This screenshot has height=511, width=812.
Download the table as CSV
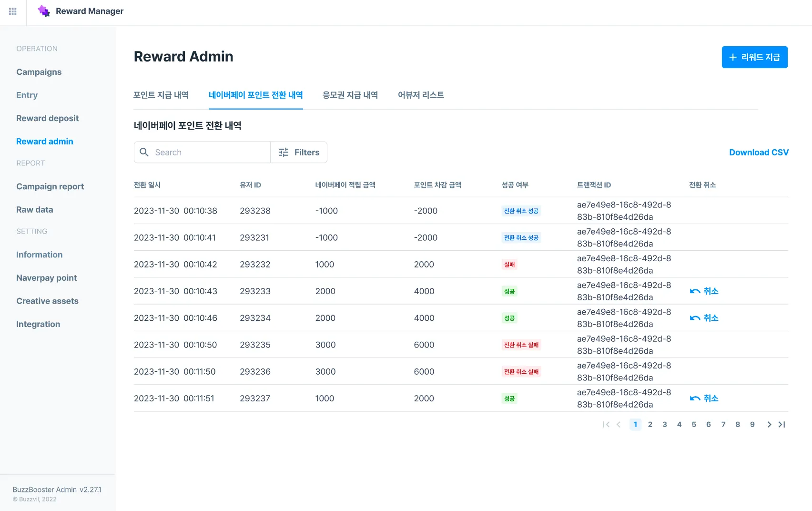tap(759, 152)
